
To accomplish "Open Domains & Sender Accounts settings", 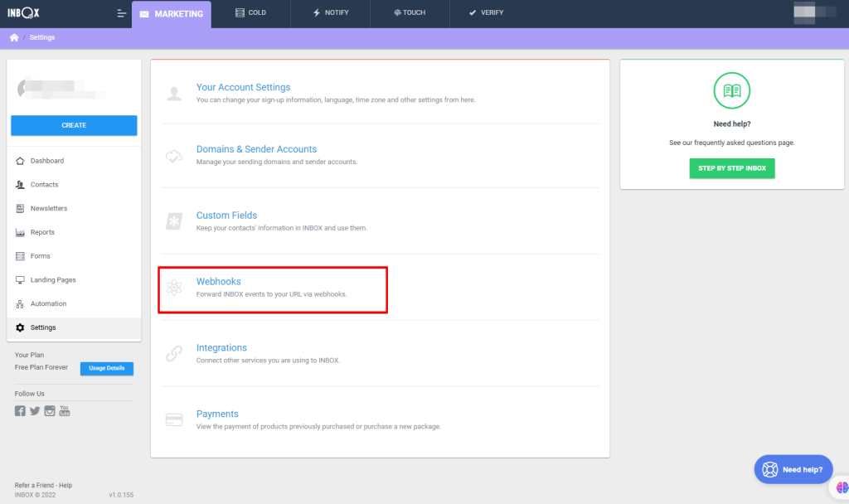I will tap(256, 149).
